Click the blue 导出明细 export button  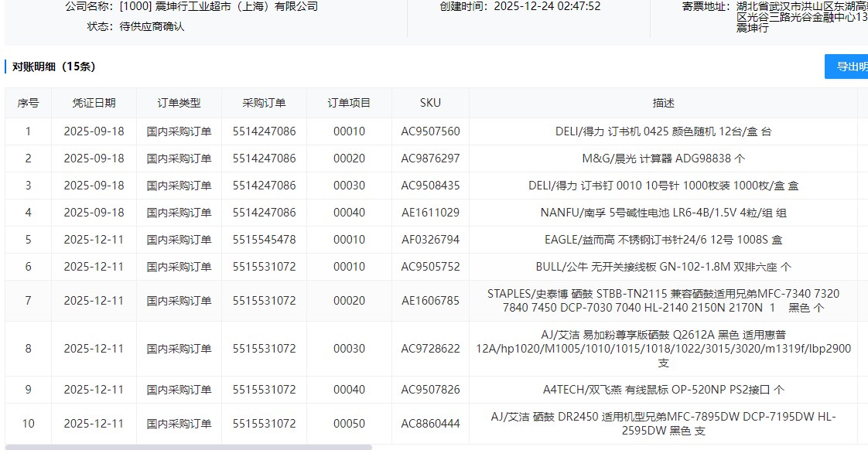[848, 66]
